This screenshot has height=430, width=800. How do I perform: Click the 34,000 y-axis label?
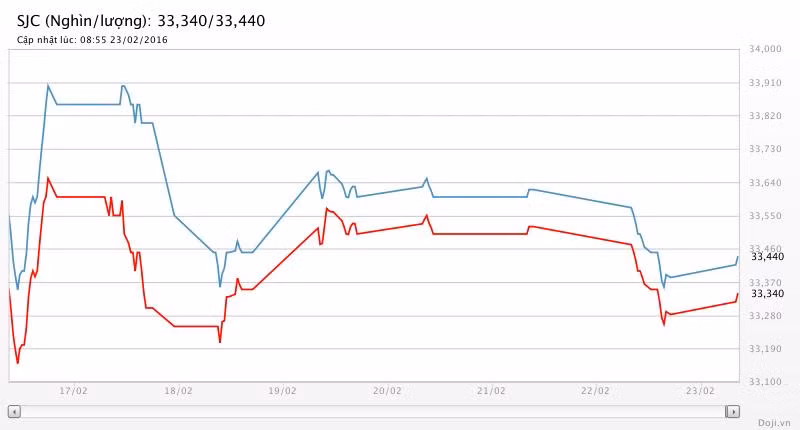click(766, 49)
